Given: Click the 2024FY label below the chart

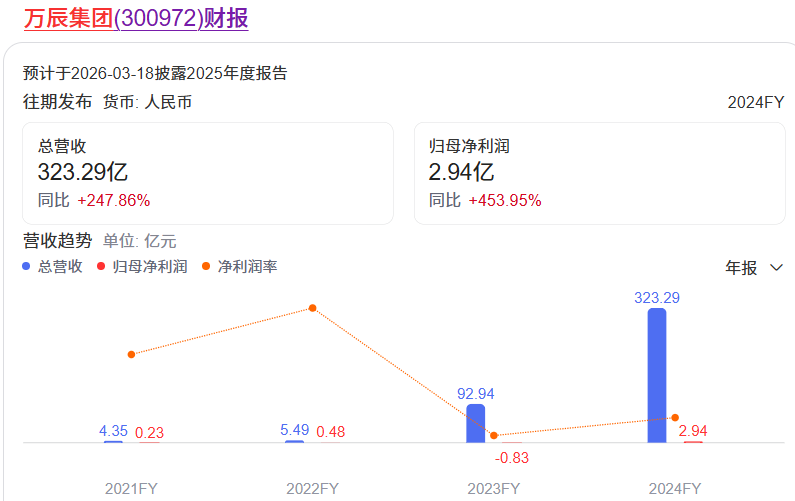Looking at the screenshot, I should 675,489.
